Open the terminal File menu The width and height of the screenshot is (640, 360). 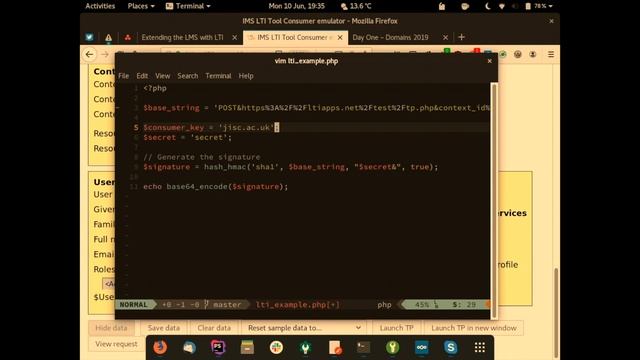coord(123,76)
